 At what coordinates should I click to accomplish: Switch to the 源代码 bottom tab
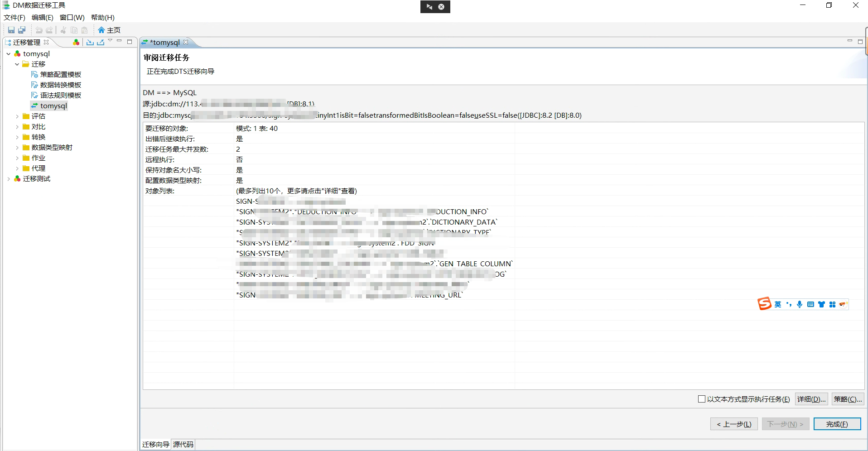point(183,445)
